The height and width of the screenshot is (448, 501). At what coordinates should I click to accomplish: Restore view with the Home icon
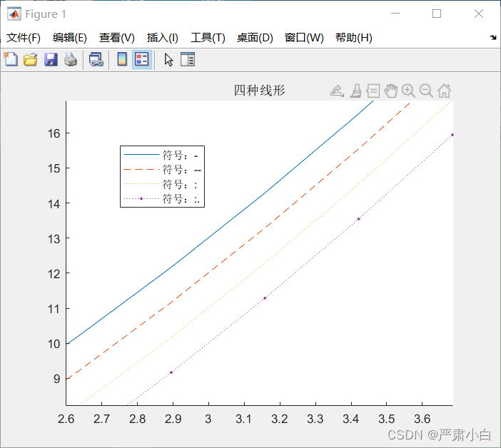pyautogui.click(x=444, y=91)
